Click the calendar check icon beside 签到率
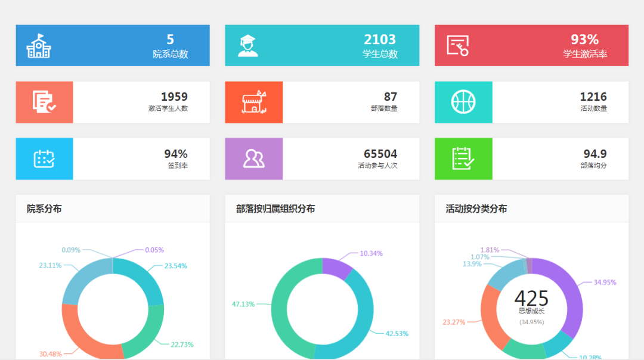Screen dimensions: 644x360 coord(44,159)
